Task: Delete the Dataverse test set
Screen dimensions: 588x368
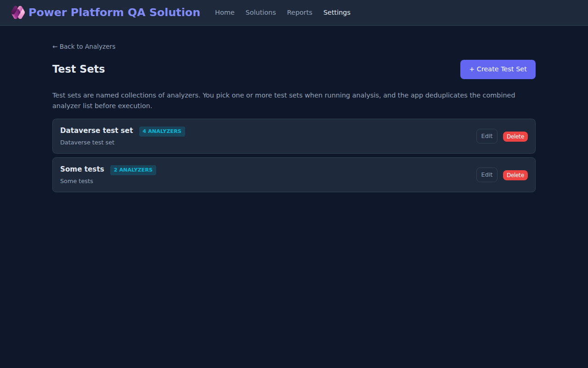Action: (x=515, y=137)
